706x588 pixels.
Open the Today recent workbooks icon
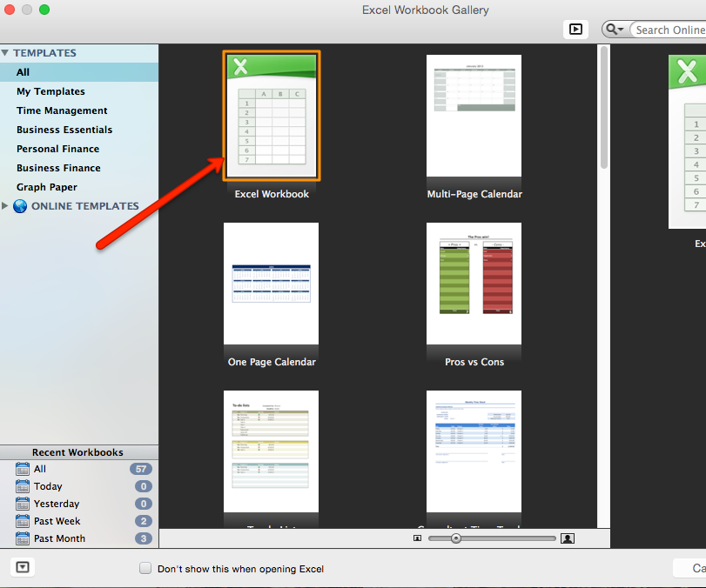(21, 486)
